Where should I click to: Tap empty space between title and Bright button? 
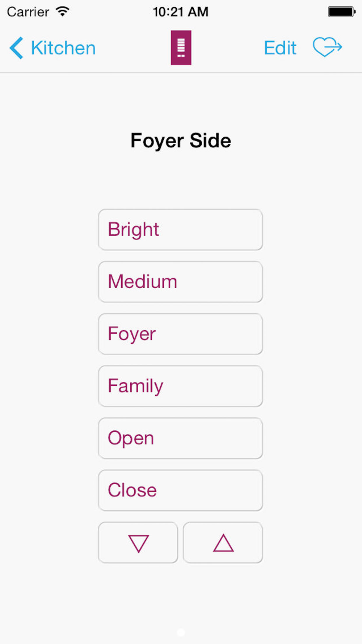tap(181, 179)
